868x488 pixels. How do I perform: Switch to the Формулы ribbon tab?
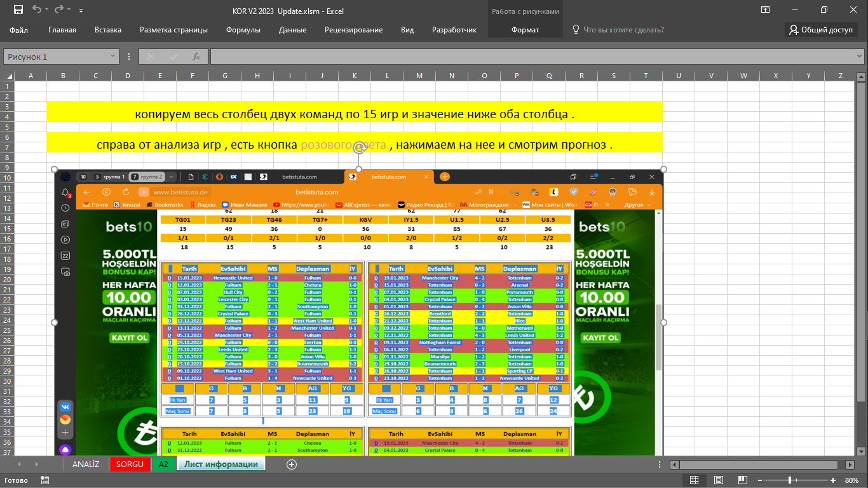pos(243,30)
